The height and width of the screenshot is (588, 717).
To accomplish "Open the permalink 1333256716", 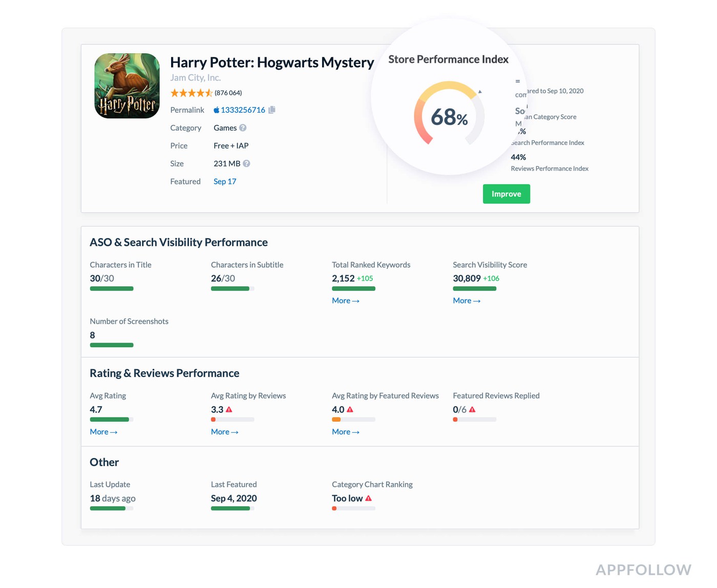I will 243,110.
